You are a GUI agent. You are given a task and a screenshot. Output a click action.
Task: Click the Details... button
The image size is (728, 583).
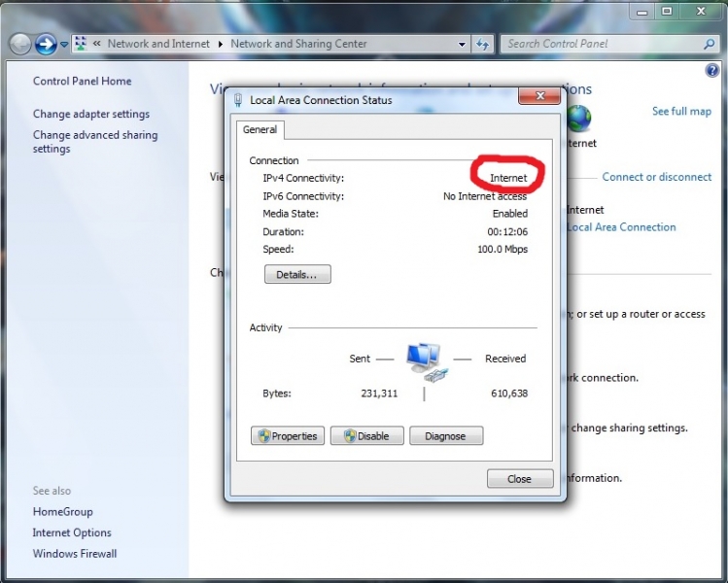pyautogui.click(x=296, y=275)
